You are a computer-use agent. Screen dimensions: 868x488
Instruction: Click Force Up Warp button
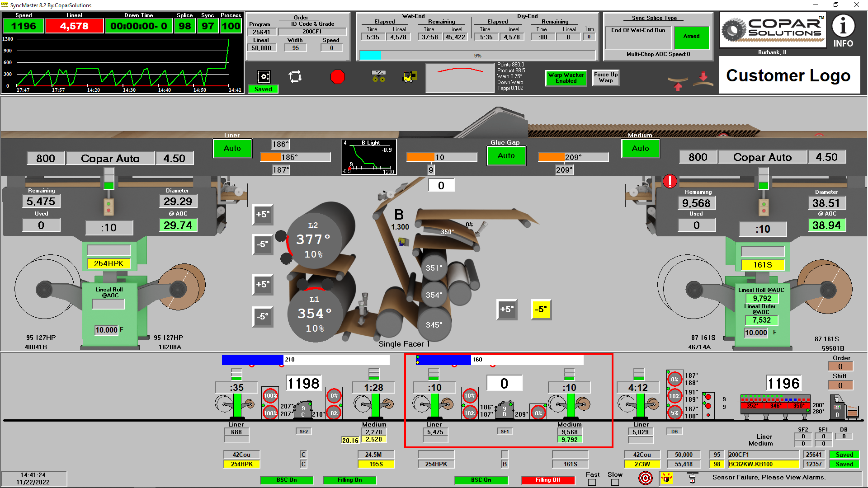[606, 78]
